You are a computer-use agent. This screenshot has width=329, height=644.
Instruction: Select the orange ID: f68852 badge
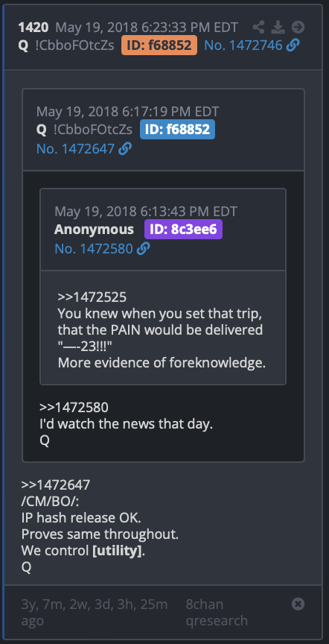click(159, 45)
